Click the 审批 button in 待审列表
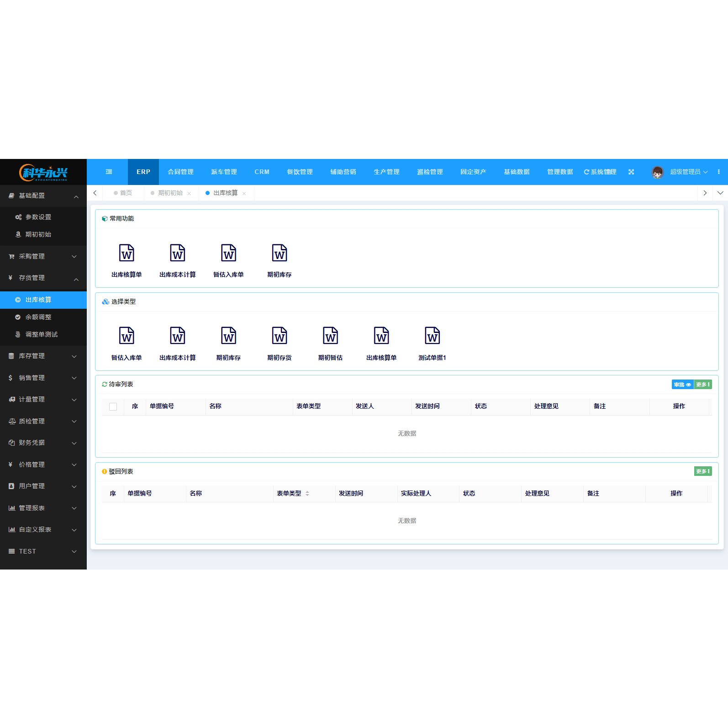Viewport: 728px width, 728px height. click(682, 385)
